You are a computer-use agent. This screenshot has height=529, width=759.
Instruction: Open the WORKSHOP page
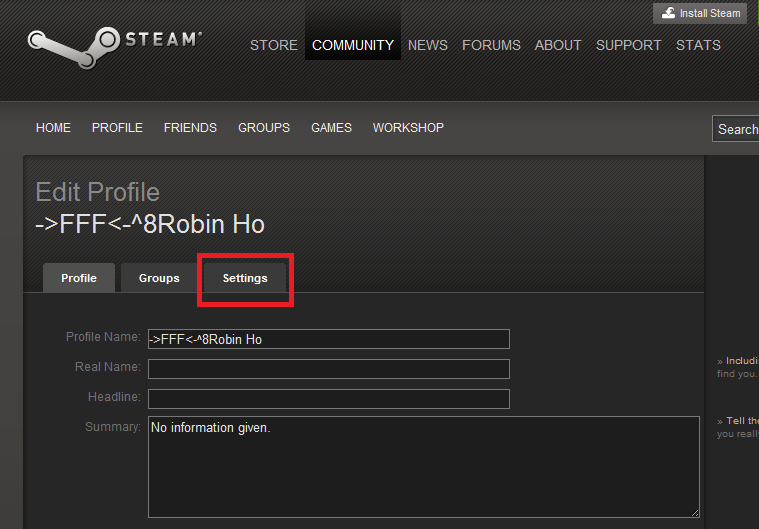tap(408, 128)
